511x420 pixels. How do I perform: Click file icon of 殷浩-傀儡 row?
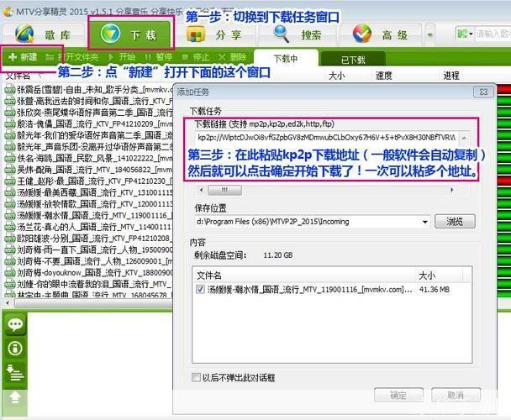pos(10,124)
